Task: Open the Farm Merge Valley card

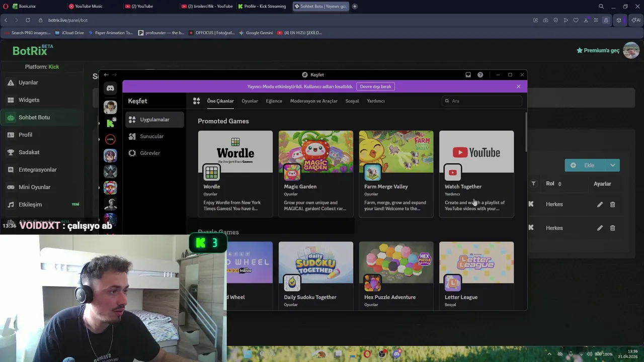Action: pos(396,174)
